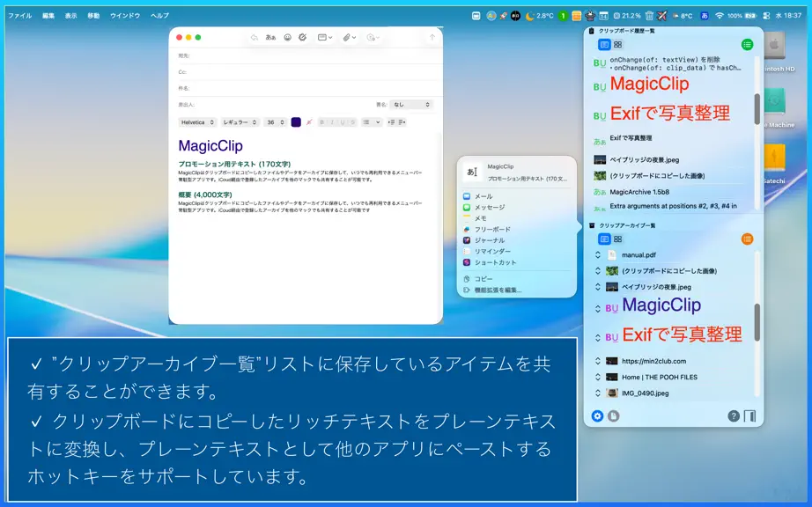Select メモ in the share menu

pyautogui.click(x=518, y=218)
